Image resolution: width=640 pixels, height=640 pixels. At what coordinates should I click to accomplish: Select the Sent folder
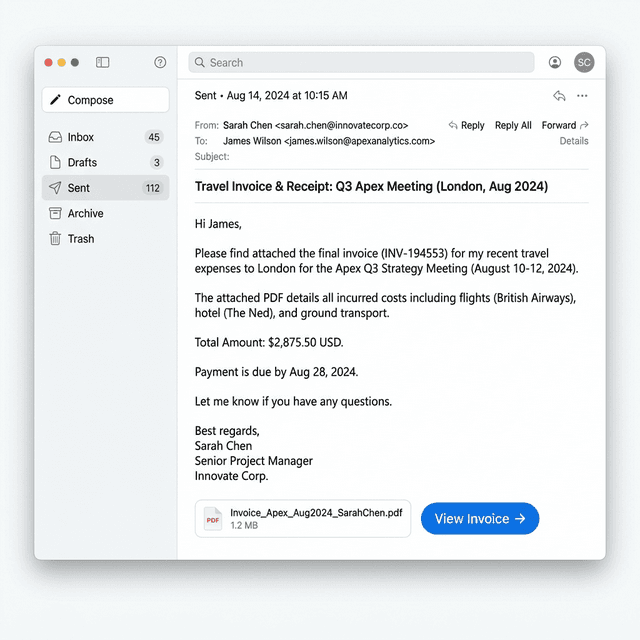coord(105,188)
